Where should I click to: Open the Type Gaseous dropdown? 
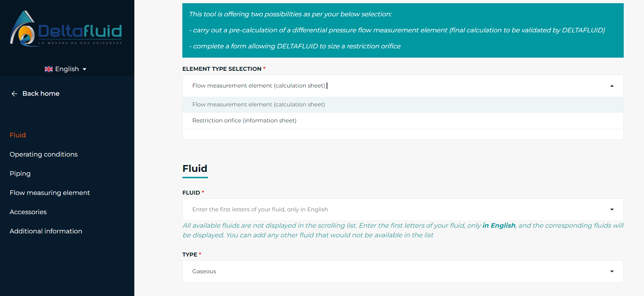tap(403, 271)
